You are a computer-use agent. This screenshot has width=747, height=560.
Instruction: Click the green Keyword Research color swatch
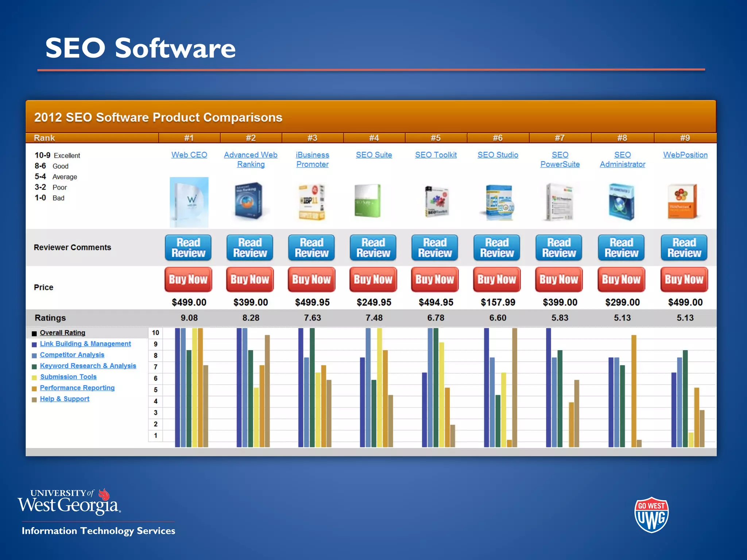[x=34, y=367]
